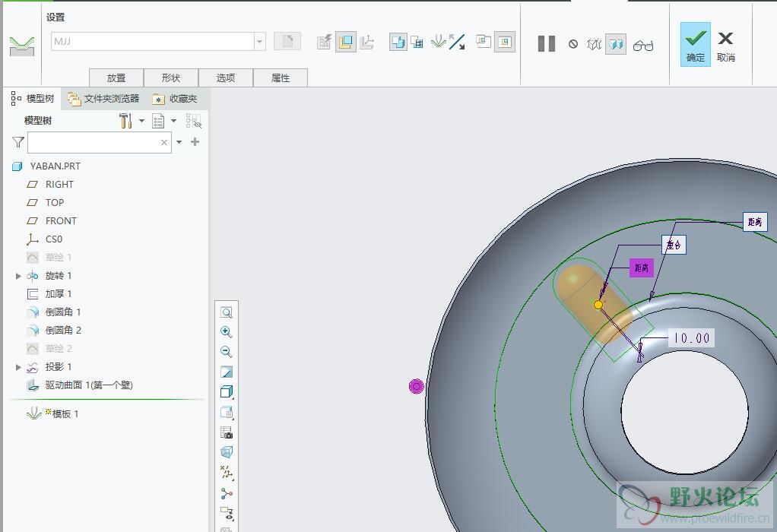Open the MJJ die model combo box
777x532 pixels.
tap(157, 42)
